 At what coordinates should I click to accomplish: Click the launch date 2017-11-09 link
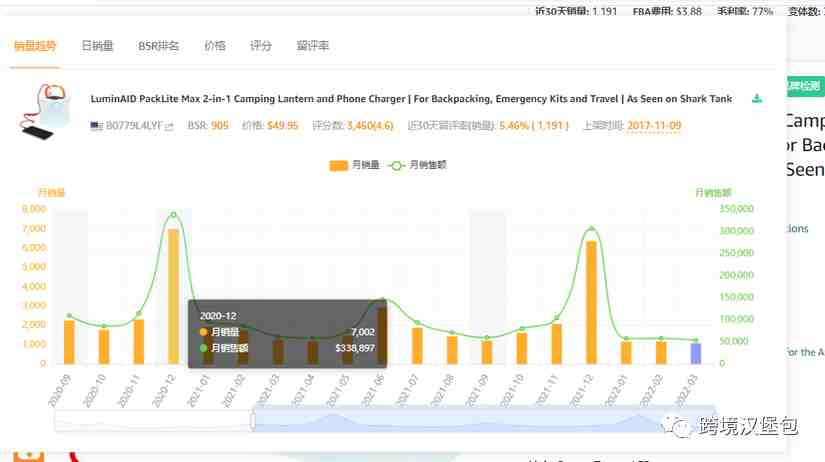point(654,126)
